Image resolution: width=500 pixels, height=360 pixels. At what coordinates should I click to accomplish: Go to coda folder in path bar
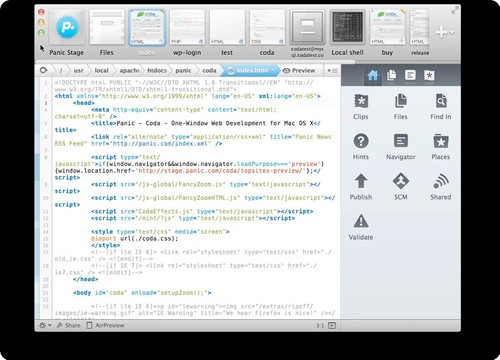tap(209, 70)
